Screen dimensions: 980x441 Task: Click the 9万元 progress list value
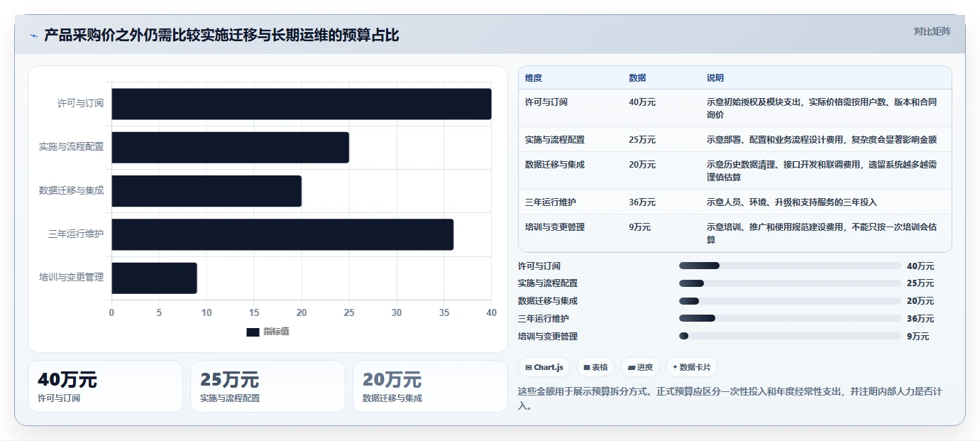click(x=918, y=337)
